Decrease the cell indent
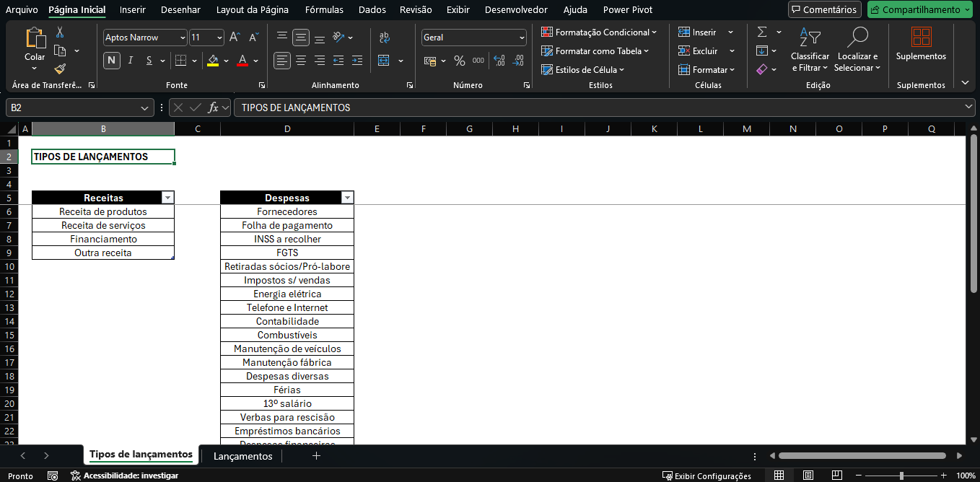 click(338, 61)
